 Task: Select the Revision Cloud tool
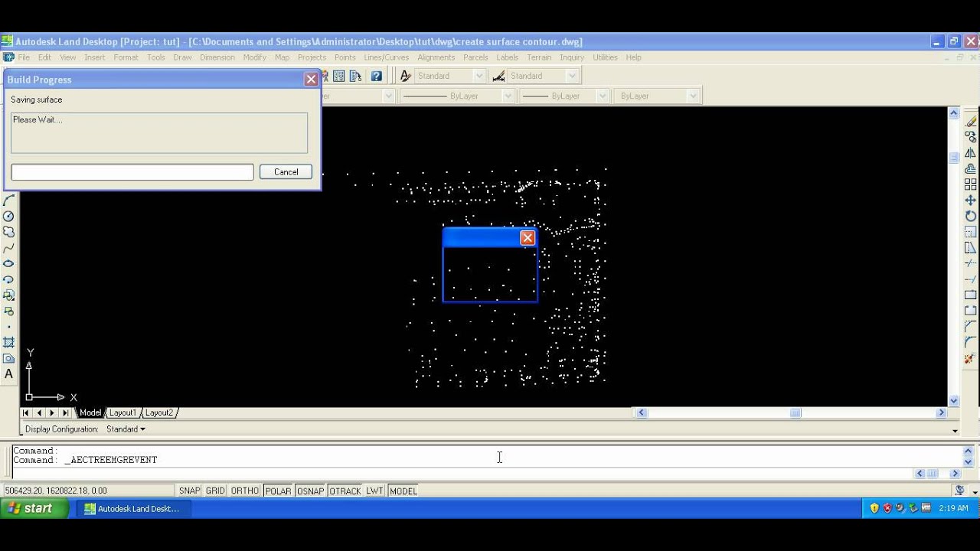(9, 232)
